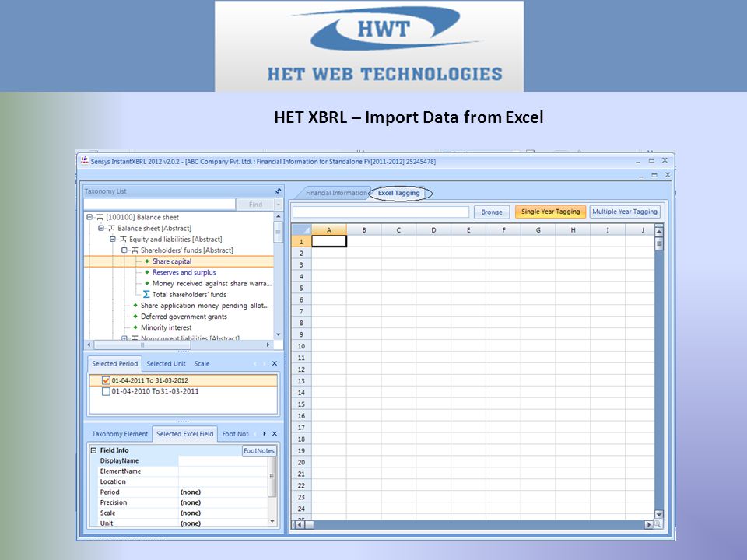Pin the Taxonomy List panel
The image size is (747, 560).
click(279, 191)
